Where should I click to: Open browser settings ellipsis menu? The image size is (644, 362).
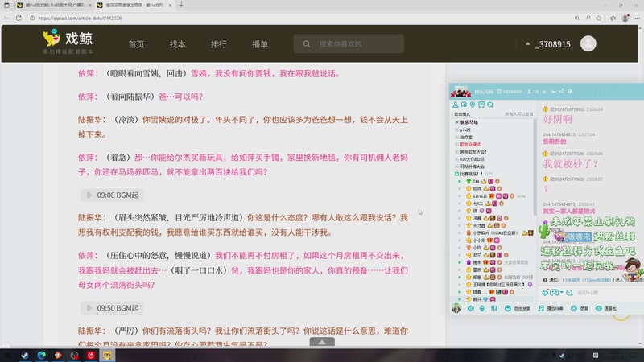[x=637, y=18]
